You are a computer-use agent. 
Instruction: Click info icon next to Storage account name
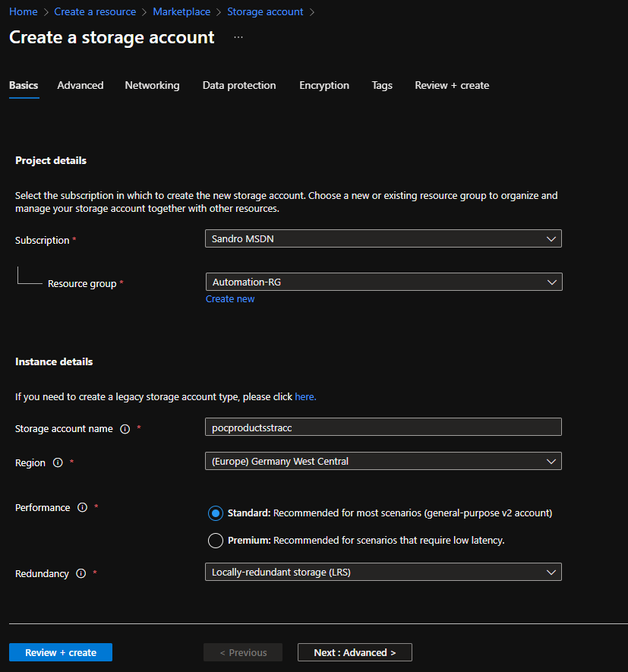[125, 429]
